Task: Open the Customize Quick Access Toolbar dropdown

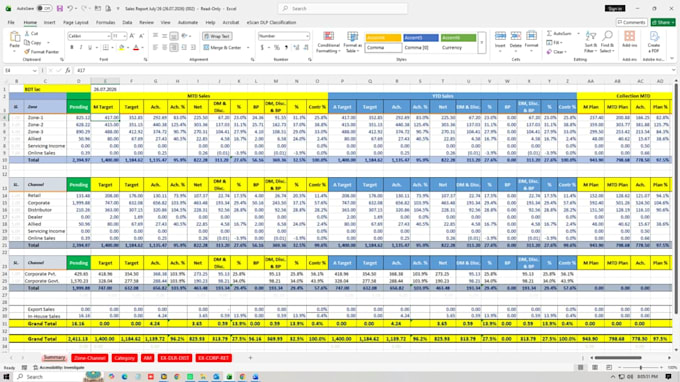Action: pos(118,9)
